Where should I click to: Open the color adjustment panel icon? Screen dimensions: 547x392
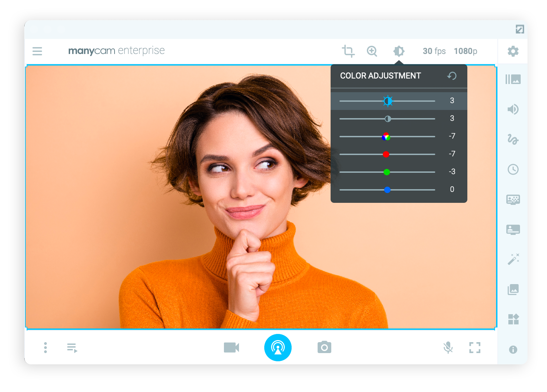point(399,51)
